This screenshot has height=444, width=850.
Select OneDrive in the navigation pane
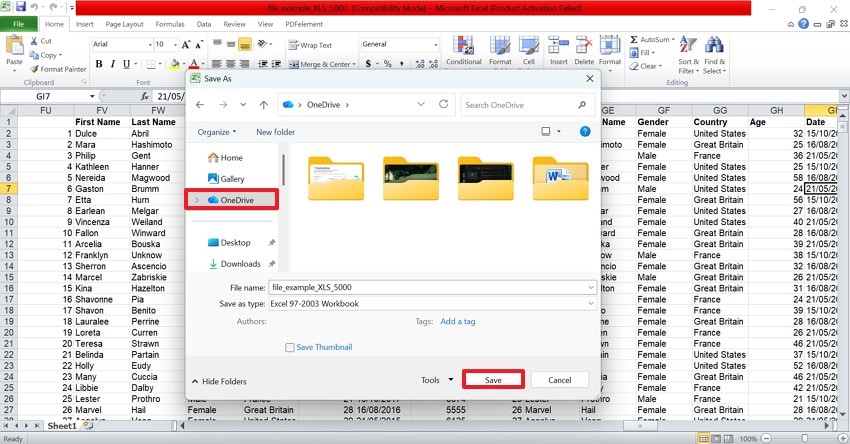[232, 200]
